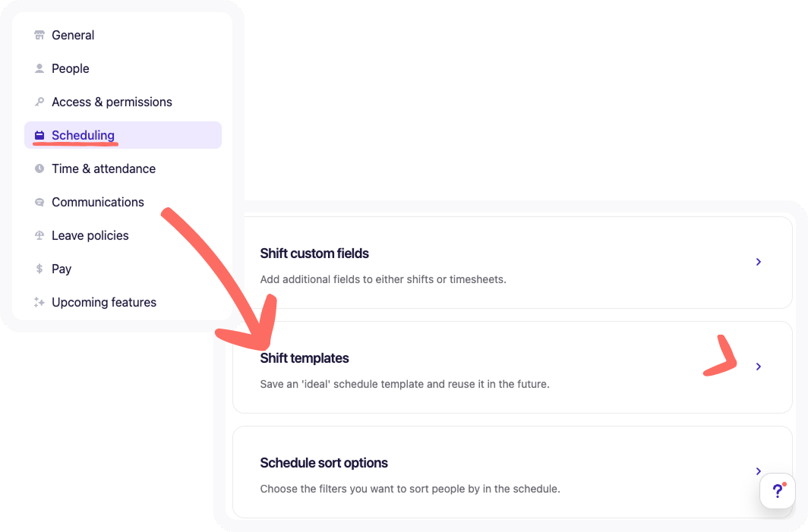Click the Communications chat bubble icon
808x532 pixels.
tap(39, 202)
